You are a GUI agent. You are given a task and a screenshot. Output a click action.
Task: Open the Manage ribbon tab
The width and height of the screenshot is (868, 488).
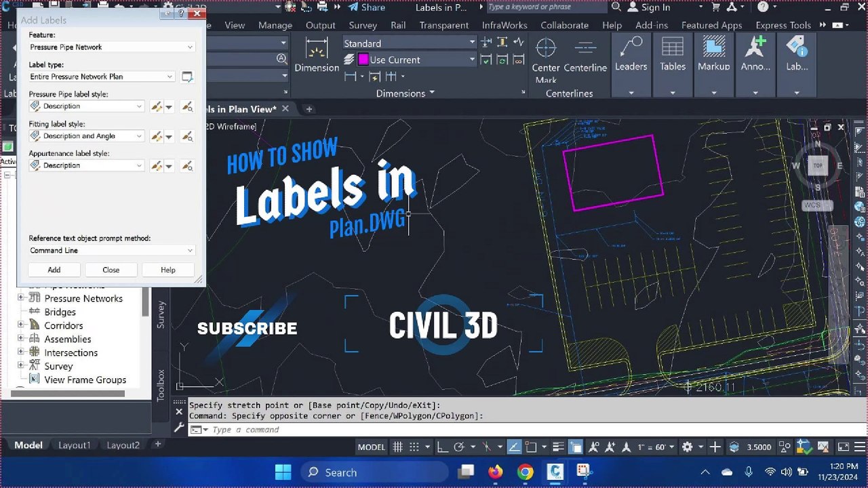(x=275, y=25)
